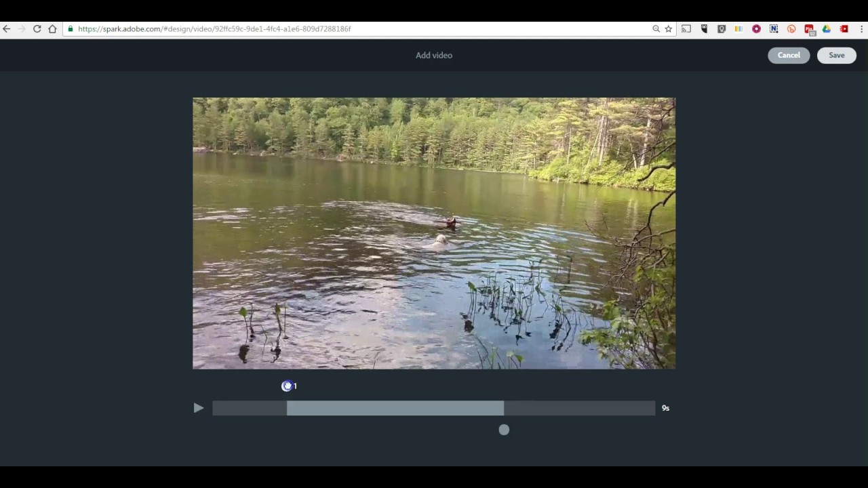Open the lightbulb extension
This screenshot has height=488, width=868.
722,29
